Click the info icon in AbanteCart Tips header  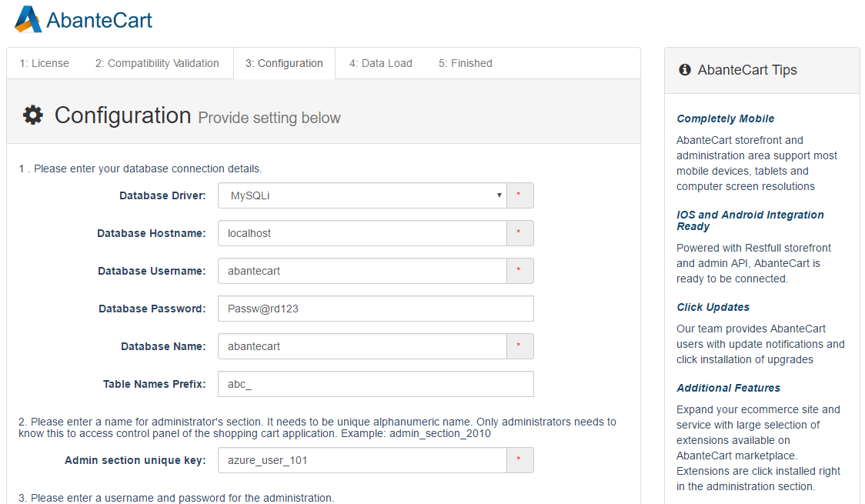(684, 69)
